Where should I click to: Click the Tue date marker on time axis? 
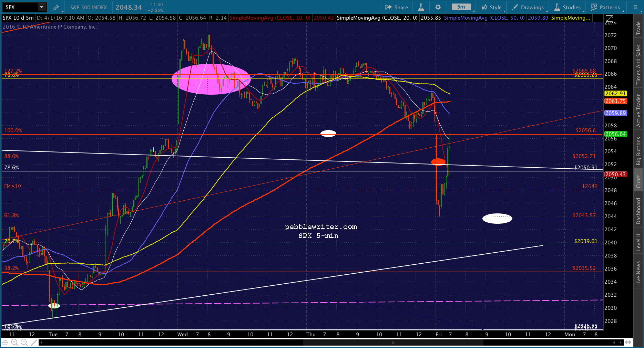tap(53, 335)
